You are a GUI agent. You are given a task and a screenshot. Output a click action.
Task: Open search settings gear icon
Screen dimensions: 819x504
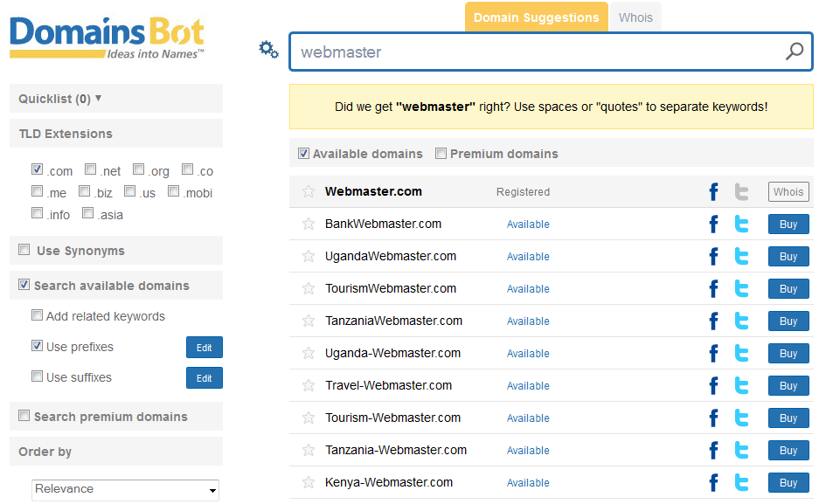pyautogui.click(x=268, y=50)
